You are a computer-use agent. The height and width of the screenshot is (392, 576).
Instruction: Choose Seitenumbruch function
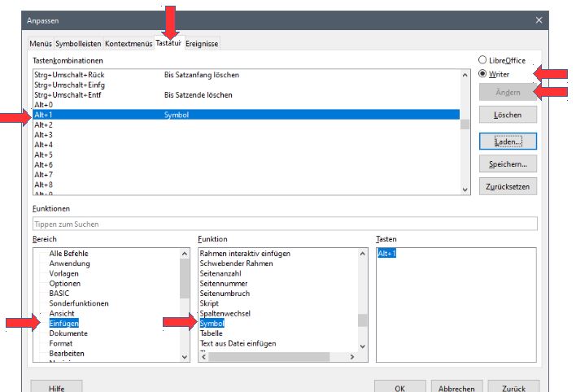[225, 294]
